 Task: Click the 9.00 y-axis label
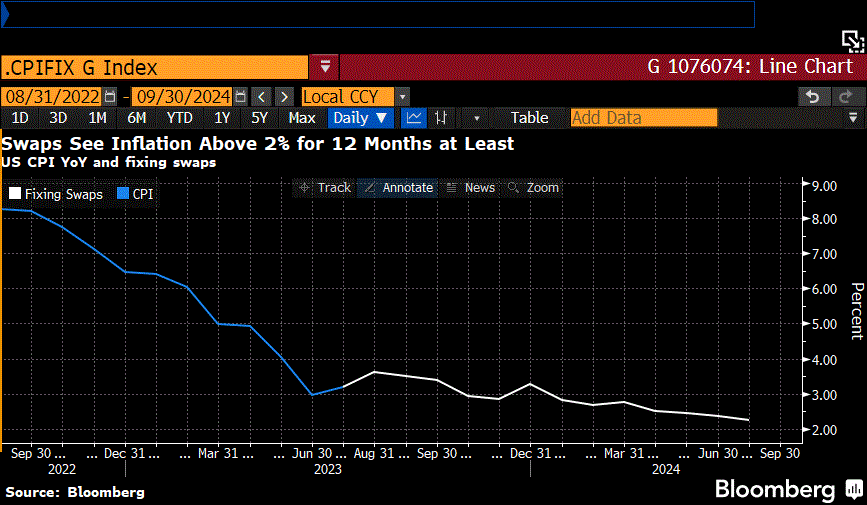click(x=824, y=186)
